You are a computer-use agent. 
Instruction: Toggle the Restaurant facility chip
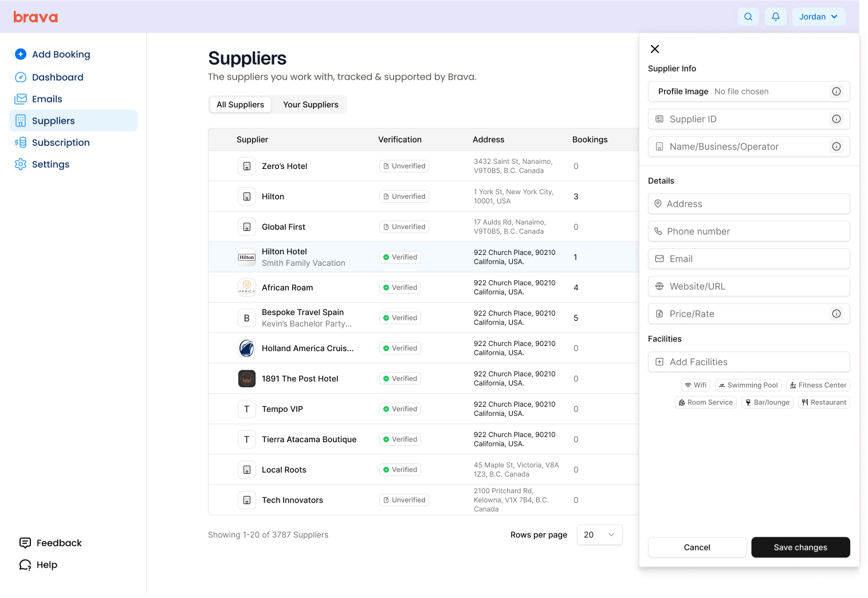823,403
